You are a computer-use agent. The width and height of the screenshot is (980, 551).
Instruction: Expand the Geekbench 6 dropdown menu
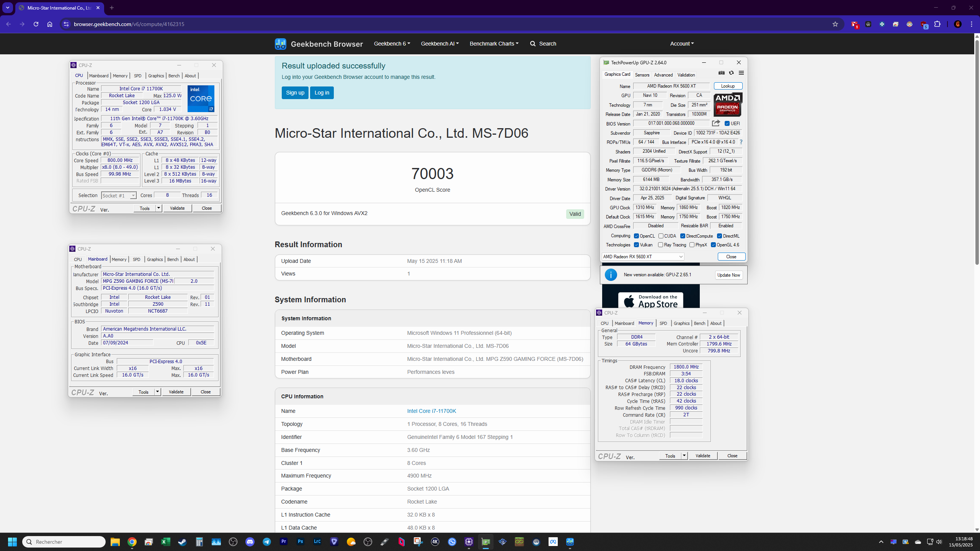click(392, 44)
